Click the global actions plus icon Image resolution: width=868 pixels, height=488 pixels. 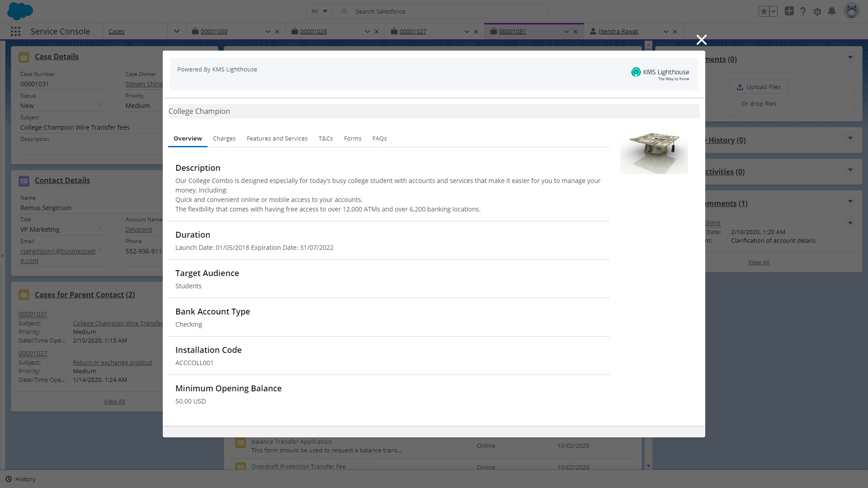coord(789,11)
